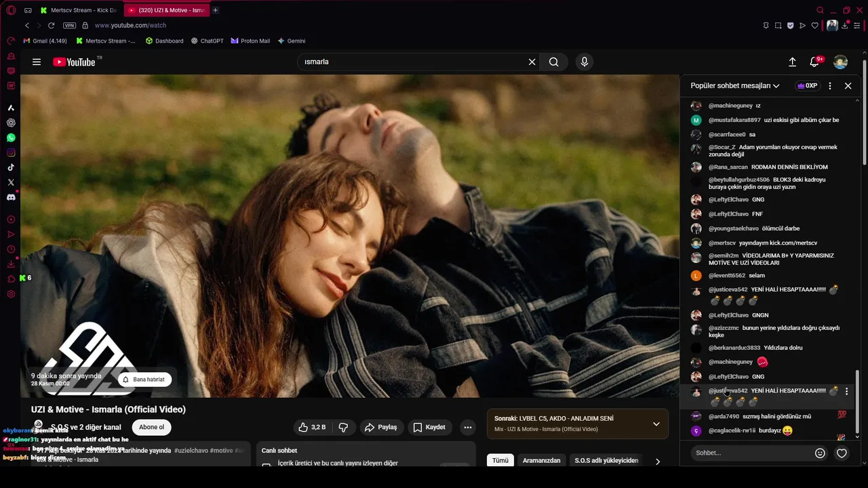Clear the YouTube search text
868x488 pixels.
point(532,62)
